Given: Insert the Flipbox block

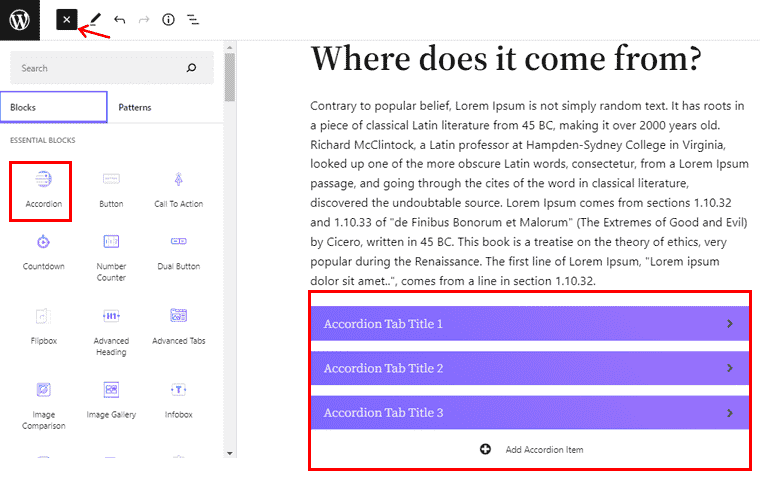Looking at the screenshot, I should (x=44, y=326).
